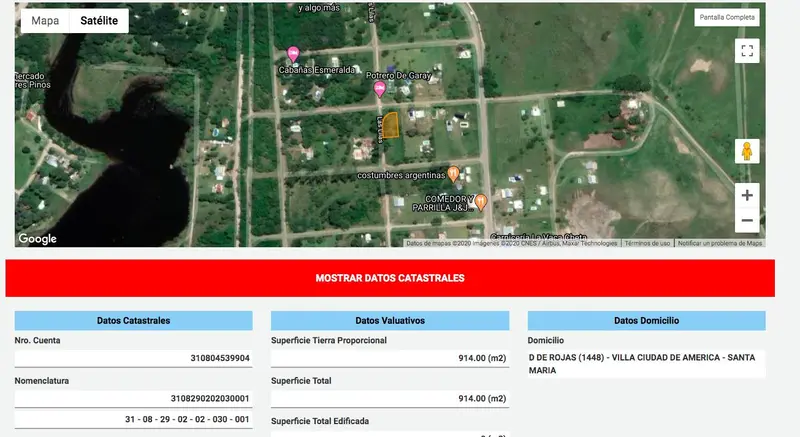Click Datos Valuativos header

click(390, 321)
